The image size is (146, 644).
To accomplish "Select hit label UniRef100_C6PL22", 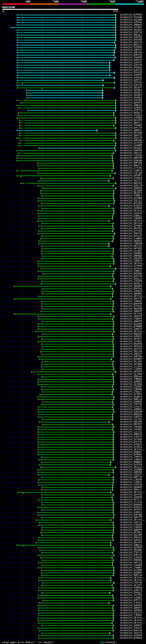I will click(131, 522).
